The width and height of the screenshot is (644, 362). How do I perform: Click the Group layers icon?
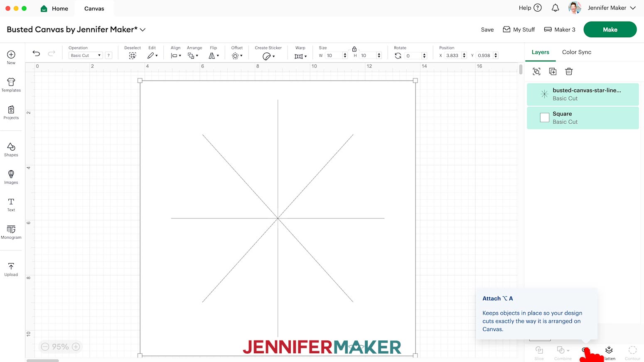point(537,71)
